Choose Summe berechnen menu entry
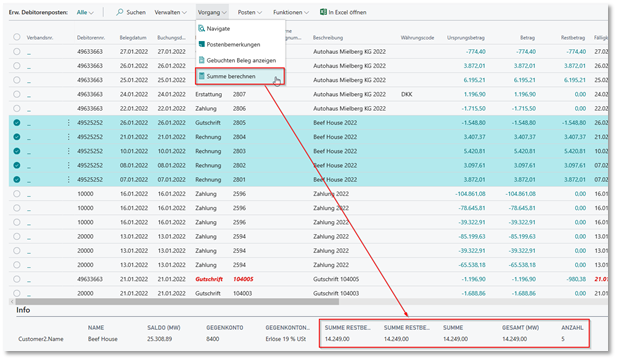Image resolution: width=617 pixels, height=360 pixels. 240,76
